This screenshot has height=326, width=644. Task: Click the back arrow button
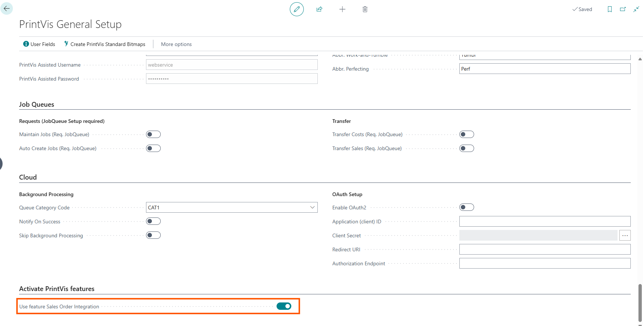(7, 8)
